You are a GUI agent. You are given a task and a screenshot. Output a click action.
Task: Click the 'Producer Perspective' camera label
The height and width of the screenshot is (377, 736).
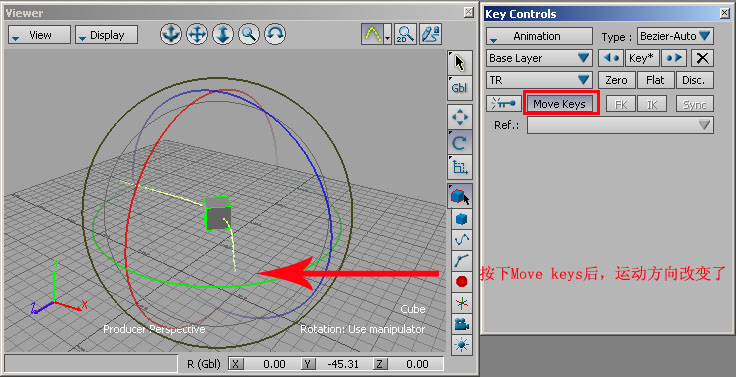tap(154, 329)
